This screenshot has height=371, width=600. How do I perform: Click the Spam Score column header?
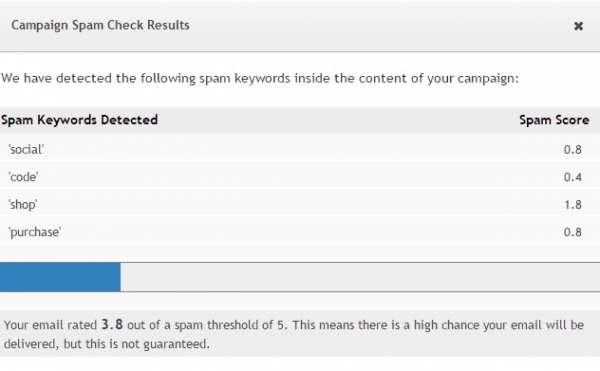pyautogui.click(x=554, y=120)
